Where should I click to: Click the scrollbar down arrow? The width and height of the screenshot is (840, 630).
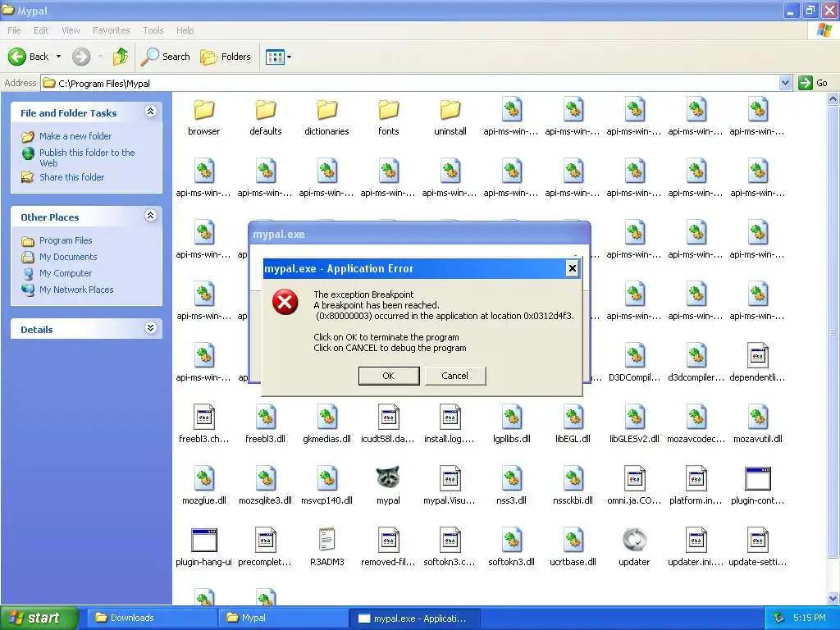833,598
